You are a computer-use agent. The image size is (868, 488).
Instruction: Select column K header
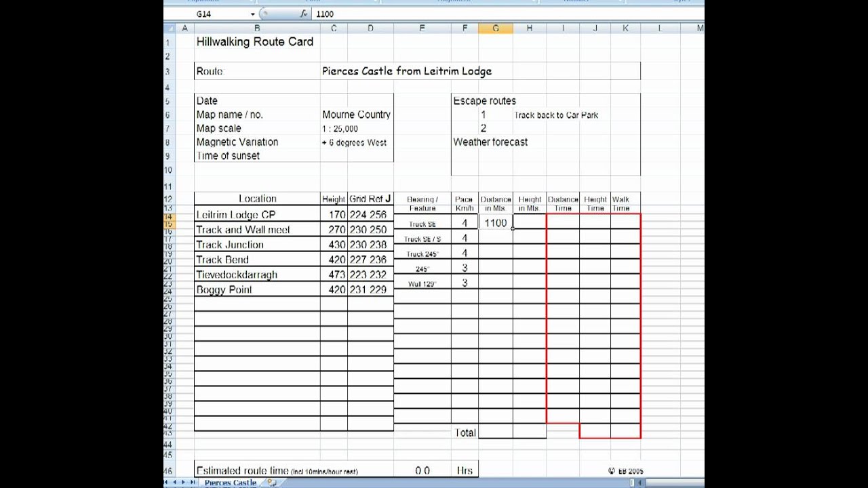click(625, 28)
